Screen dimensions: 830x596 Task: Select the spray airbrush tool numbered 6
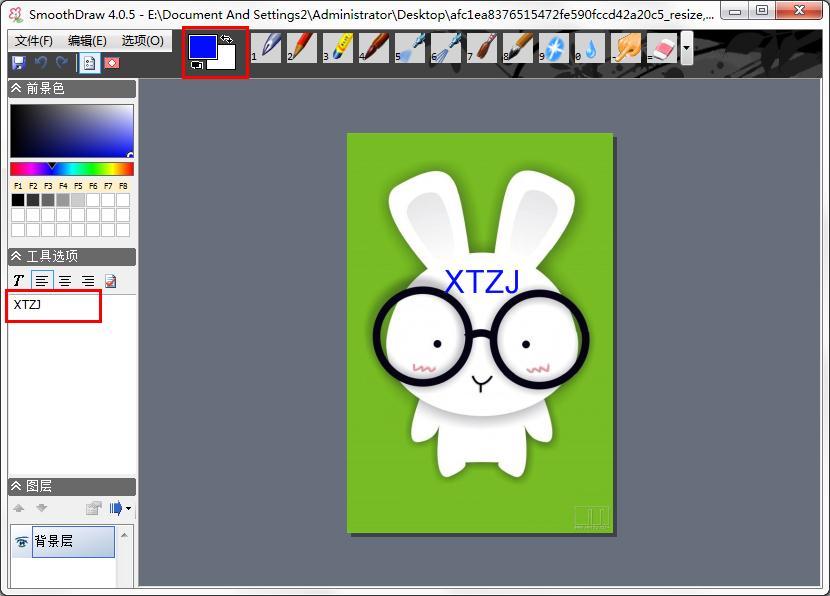click(446, 48)
